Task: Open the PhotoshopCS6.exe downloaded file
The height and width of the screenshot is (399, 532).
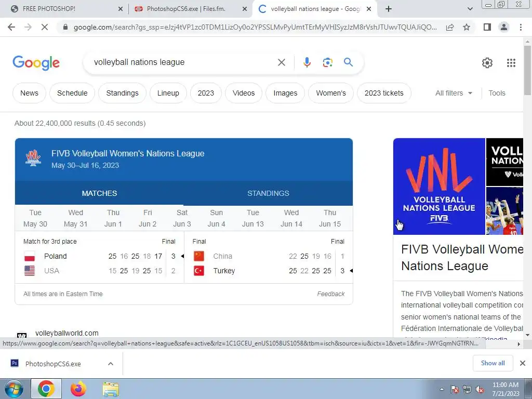Action: [52, 364]
